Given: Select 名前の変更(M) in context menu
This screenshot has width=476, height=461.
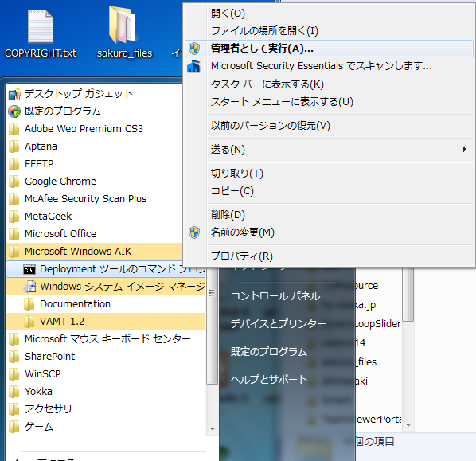Looking at the screenshot, I should tap(329, 232).
